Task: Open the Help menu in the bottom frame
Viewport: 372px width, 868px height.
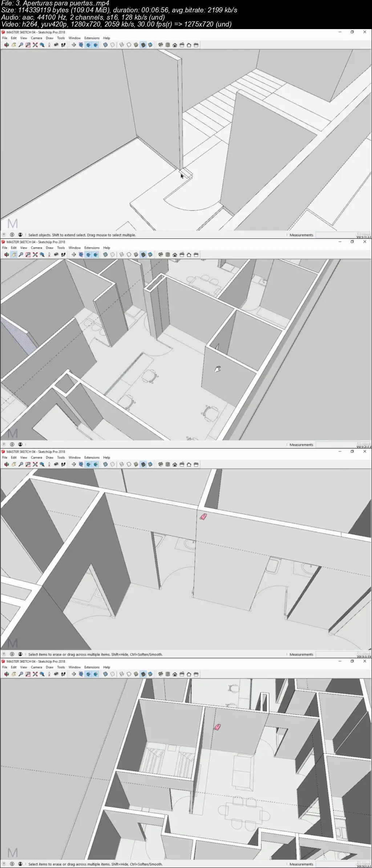Action: pos(106,667)
